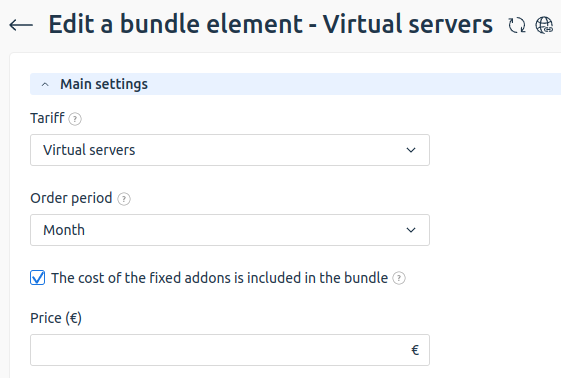Toggle fixed addons cost included checkbox
The height and width of the screenshot is (378, 561).
pos(38,278)
